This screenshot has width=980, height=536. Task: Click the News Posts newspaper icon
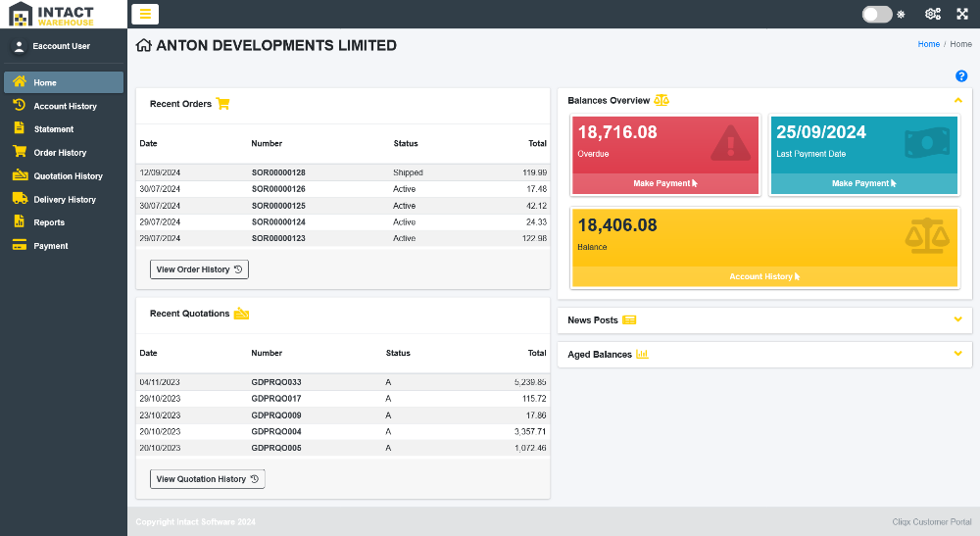click(x=629, y=319)
